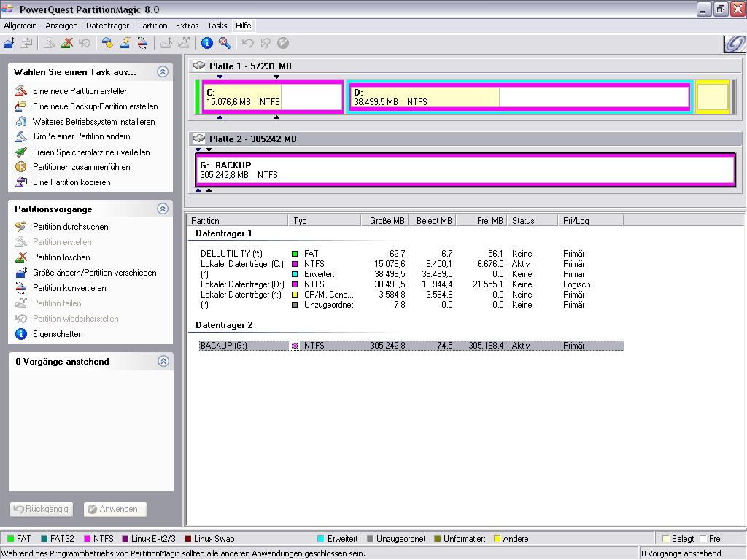This screenshot has height=560, width=747.
Task: Click the 'Unzugeordnet' type entry in list
Action: point(329,305)
